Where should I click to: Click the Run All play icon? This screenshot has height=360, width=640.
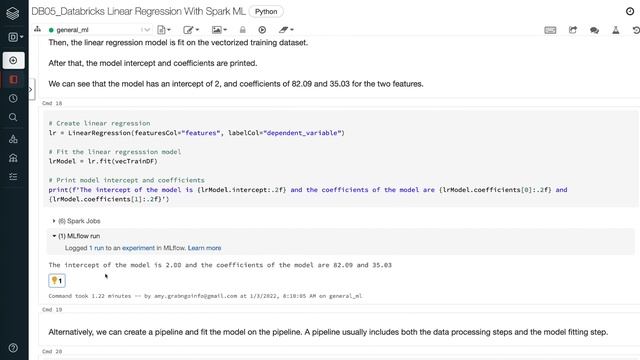pyautogui.click(x=262, y=30)
